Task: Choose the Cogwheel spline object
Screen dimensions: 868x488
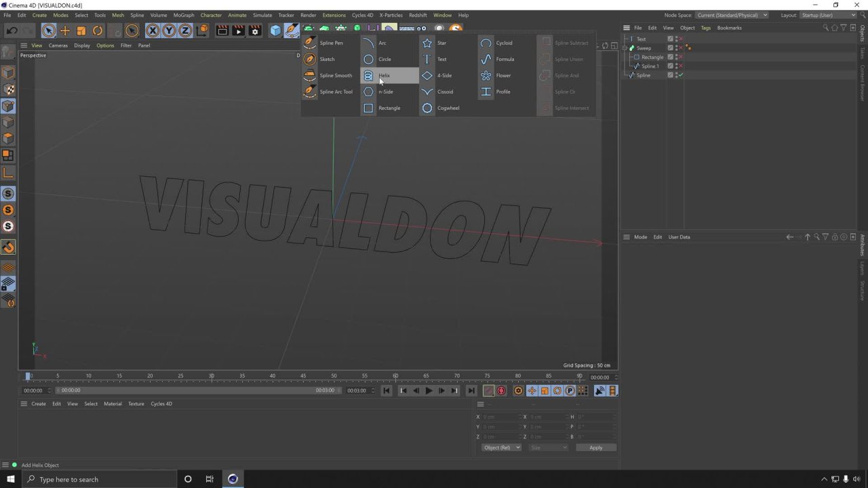Action: click(x=448, y=108)
